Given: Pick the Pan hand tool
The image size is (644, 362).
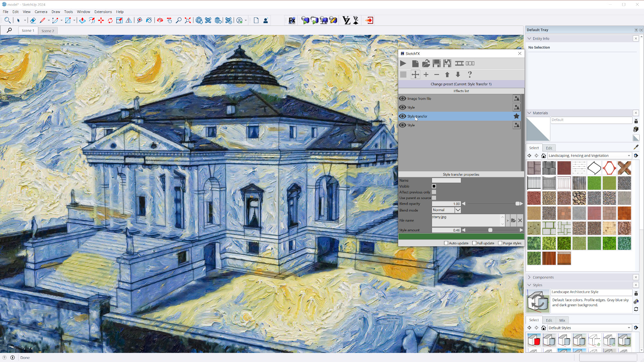Looking at the screenshot, I should (169, 20).
